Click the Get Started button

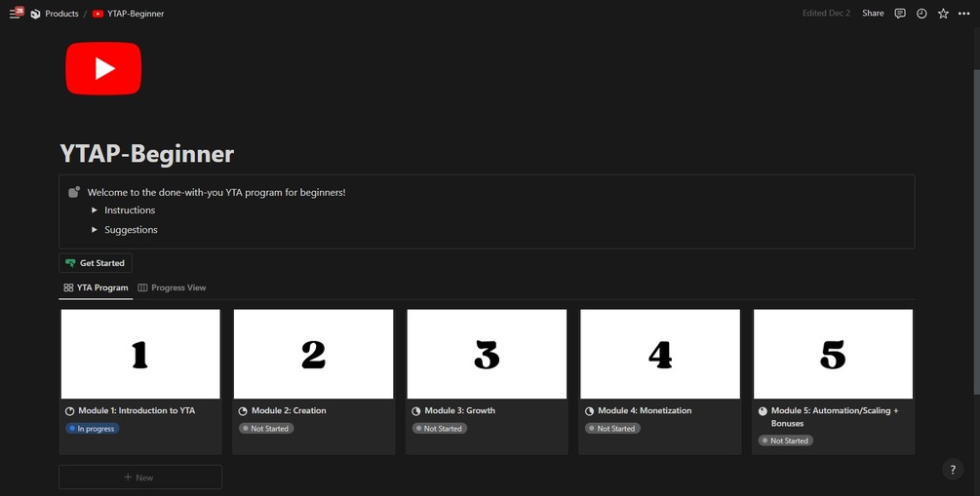(x=95, y=263)
